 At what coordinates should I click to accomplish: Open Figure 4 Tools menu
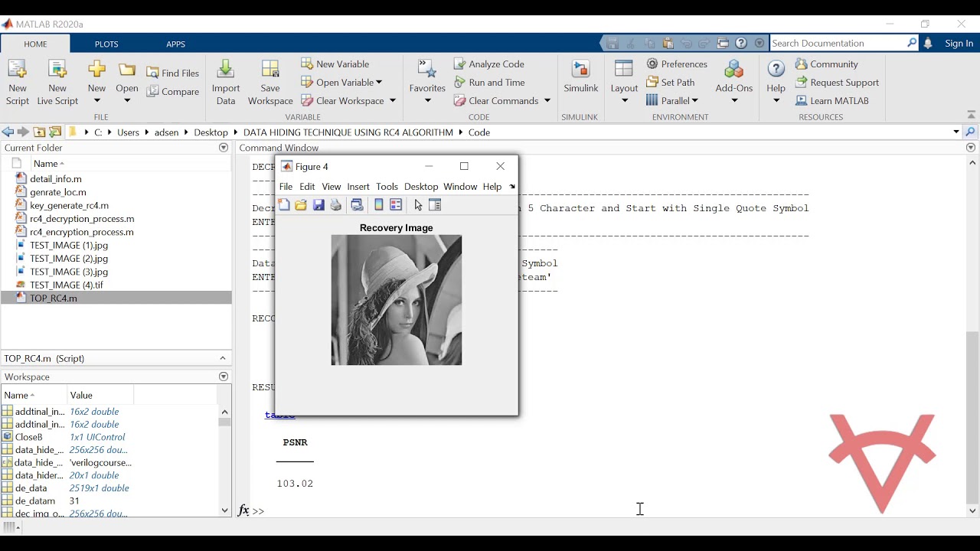coord(387,187)
